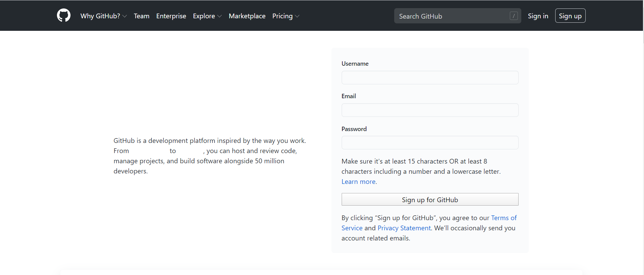Expand the Explore dropdown menu

pos(207,16)
